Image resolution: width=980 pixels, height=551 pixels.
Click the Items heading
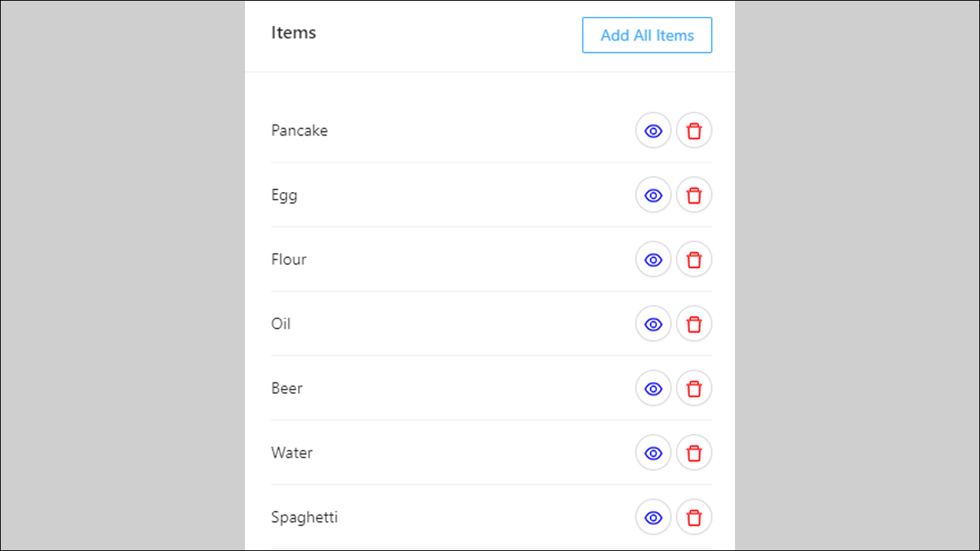click(293, 33)
